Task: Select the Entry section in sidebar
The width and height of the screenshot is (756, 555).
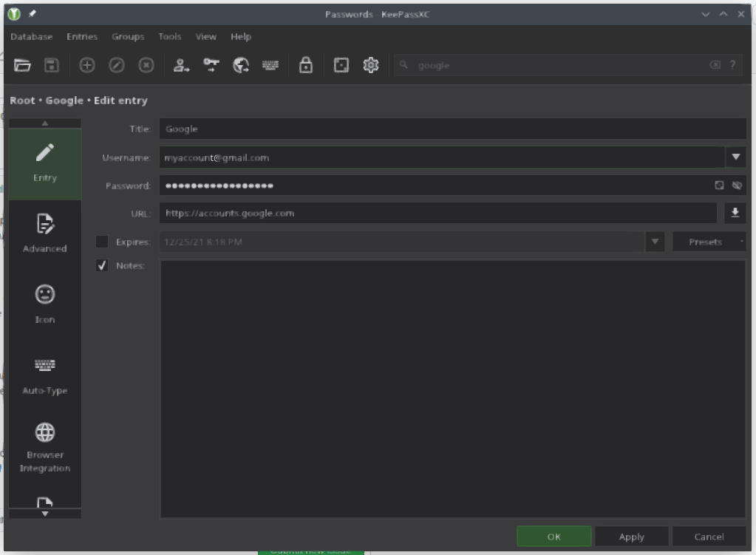Action: pyautogui.click(x=45, y=164)
